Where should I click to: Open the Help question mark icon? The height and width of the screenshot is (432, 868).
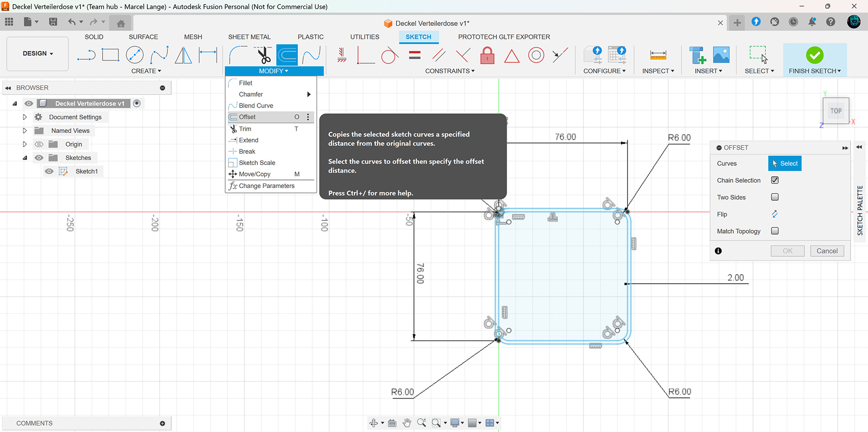(830, 22)
